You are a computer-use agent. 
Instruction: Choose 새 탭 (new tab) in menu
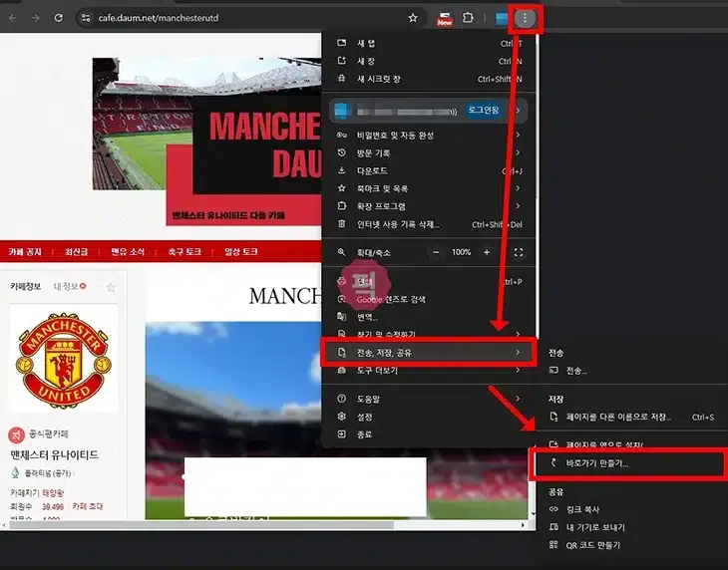pos(429,43)
